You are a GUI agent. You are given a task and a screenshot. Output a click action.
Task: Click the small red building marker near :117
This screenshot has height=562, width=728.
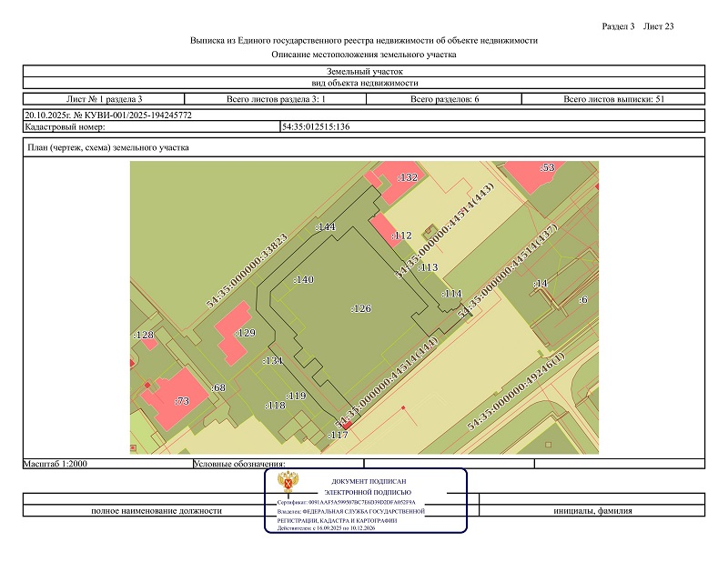pyautogui.click(x=347, y=426)
